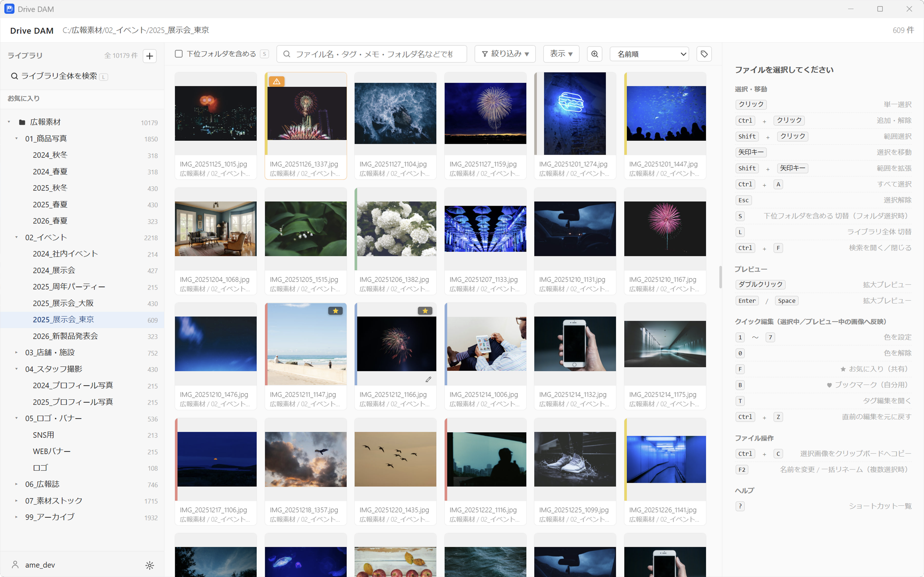Click the red color label on IMG_20251217_1106.jpg
Image resolution: width=924 pixels, height=577 pixels.
(x=176, y=459)
